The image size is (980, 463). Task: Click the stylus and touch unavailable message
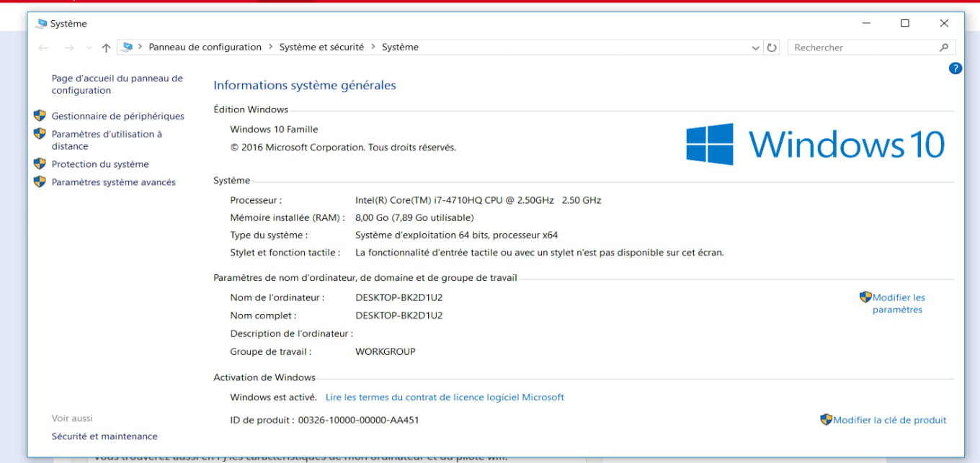click(540, 253)
